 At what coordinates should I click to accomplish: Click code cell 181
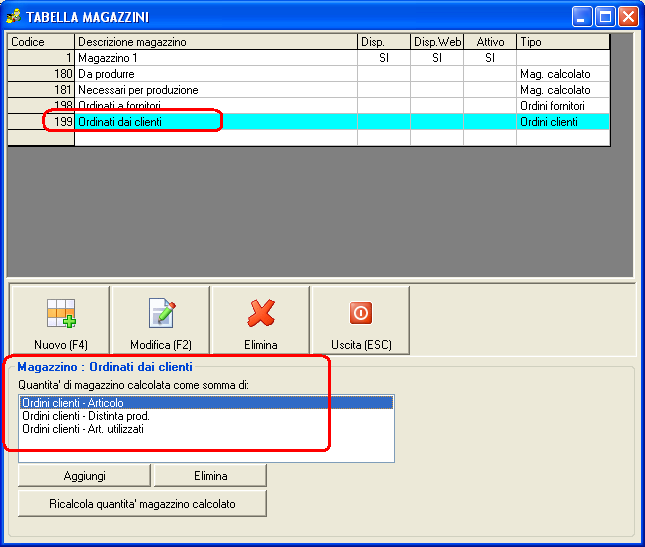tap(41, 90)
